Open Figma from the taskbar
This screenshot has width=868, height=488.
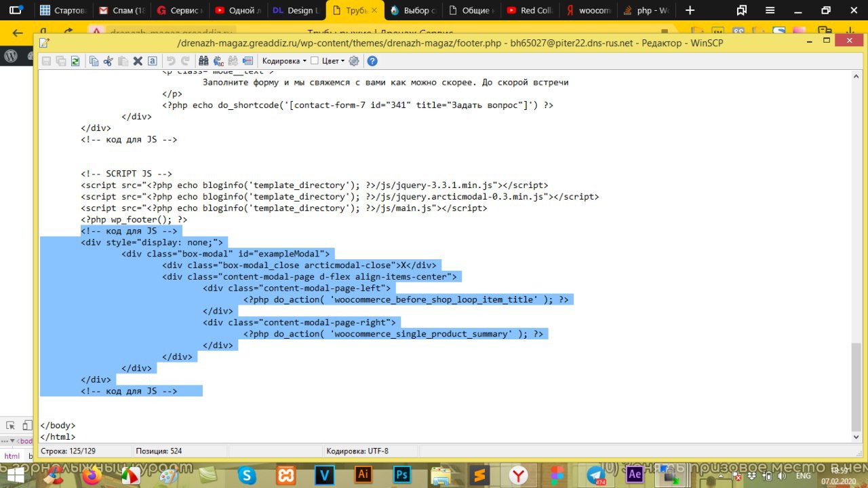(558, 474)
